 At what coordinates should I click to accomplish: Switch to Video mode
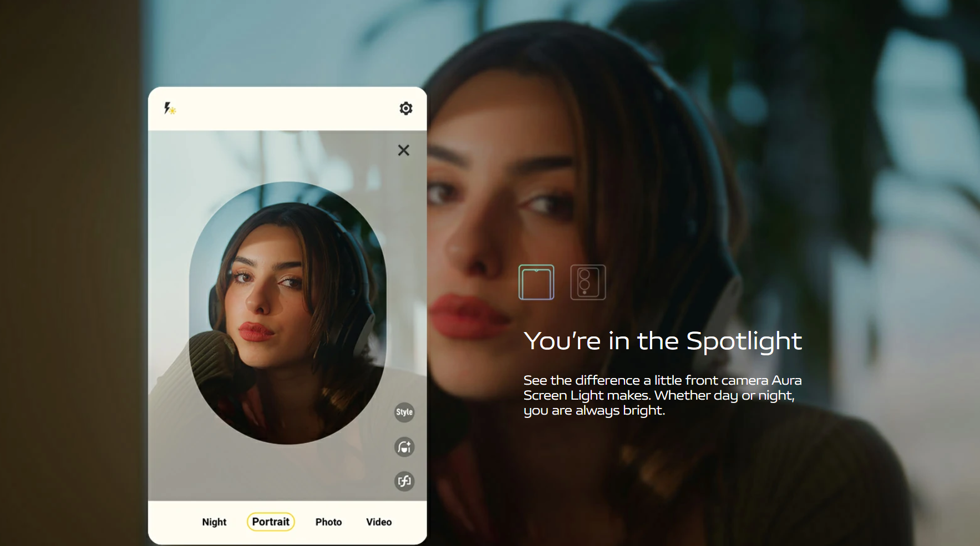[x=379, y=522]
